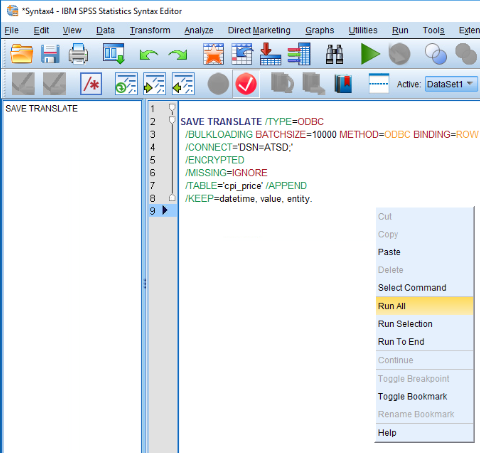The height and width of the screenshot is (453, 480).
Task: Select SAVE TRANSLATE in the navigation pane
Action: click(x=41, y=108)
